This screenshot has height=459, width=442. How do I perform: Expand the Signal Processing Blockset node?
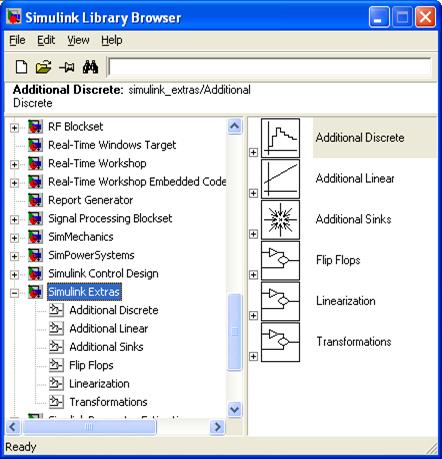coord(14,220)
